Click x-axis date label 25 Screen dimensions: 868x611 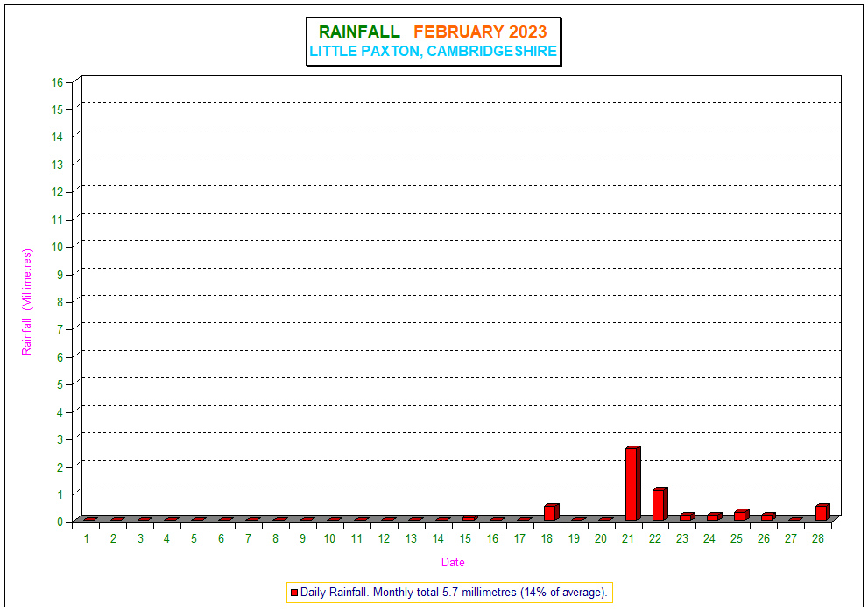point(737,539)
